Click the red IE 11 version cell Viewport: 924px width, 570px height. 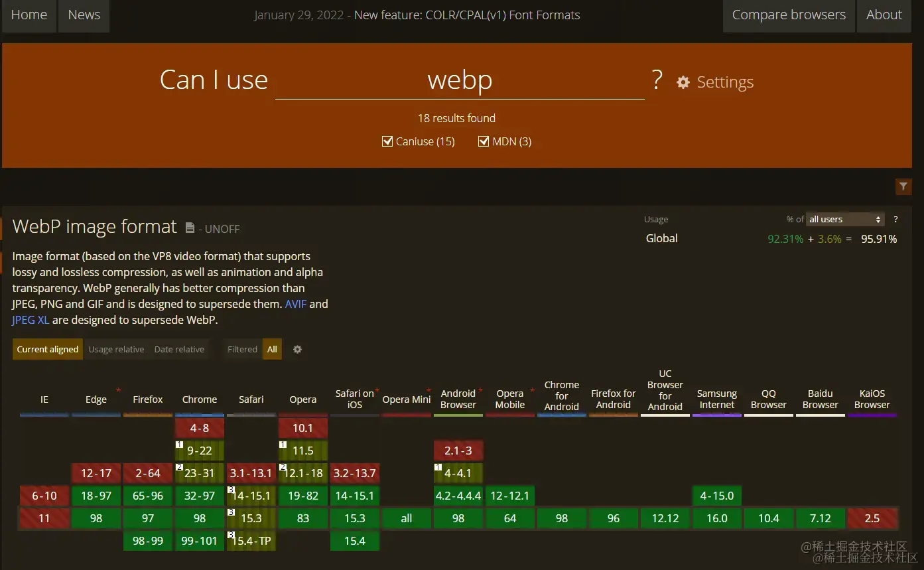point(44,518)
